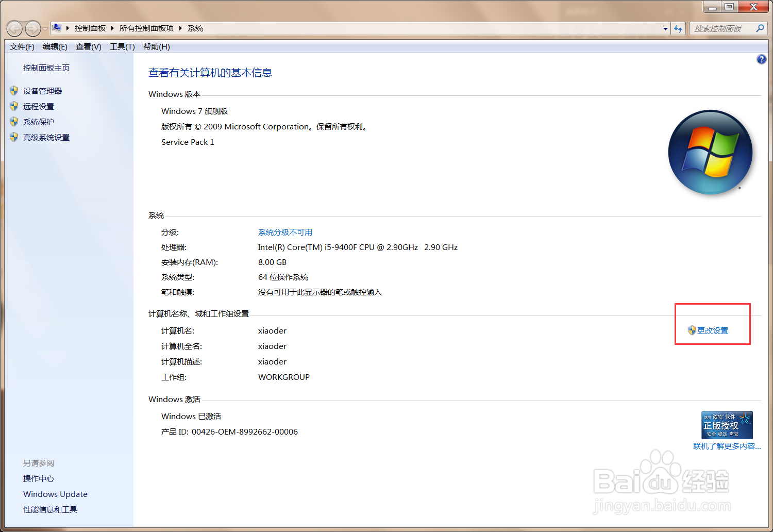This screenshot has width=773, height=532.
Task: Open 联机了解更多内容 link
Action: coord(727,446)
